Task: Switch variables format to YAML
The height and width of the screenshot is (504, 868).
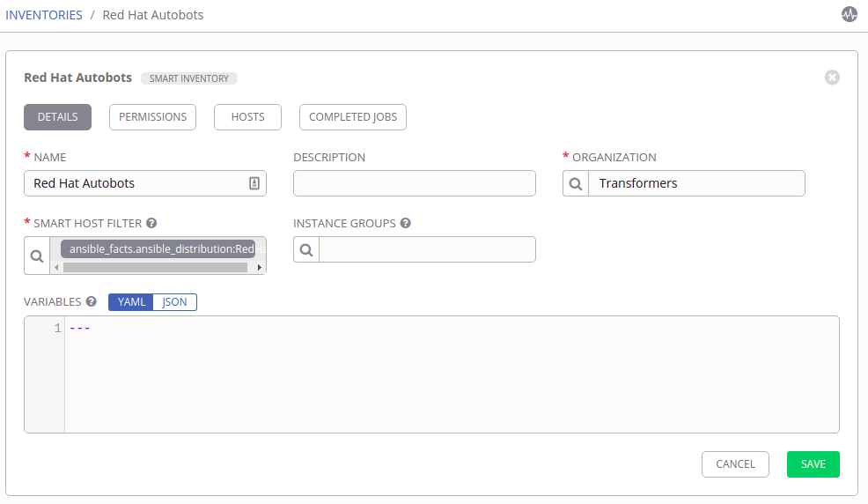Action: click(131, 302)
